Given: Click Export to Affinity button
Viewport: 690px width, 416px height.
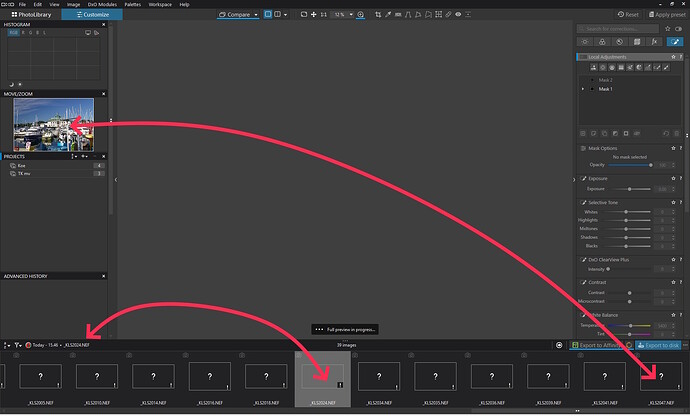Looking at the screenshot, I should coord(597,346).
